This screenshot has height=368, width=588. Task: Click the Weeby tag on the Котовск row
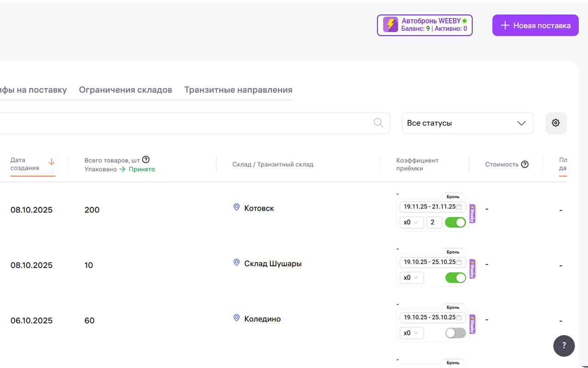[472, 214]
